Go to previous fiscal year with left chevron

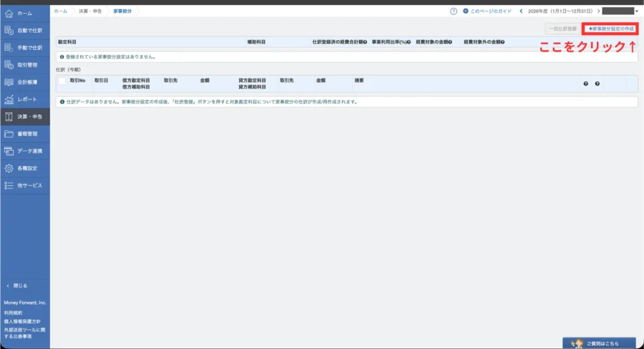pos(521,11)
